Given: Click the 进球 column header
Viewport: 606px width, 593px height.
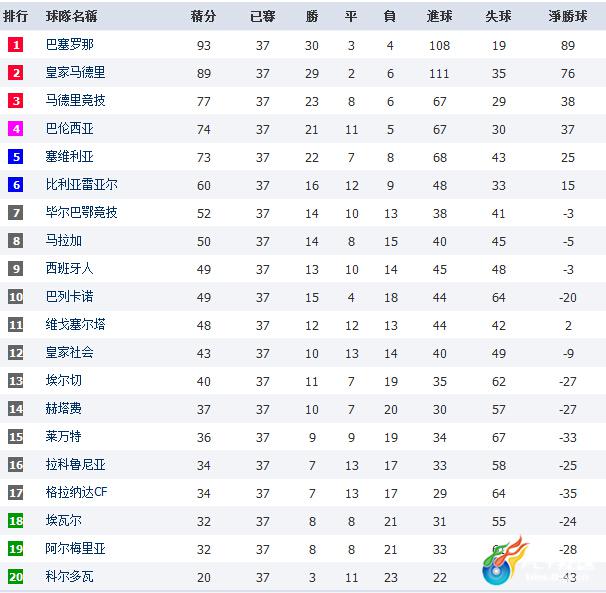Looking at the screenshot, I should [439, 16].
